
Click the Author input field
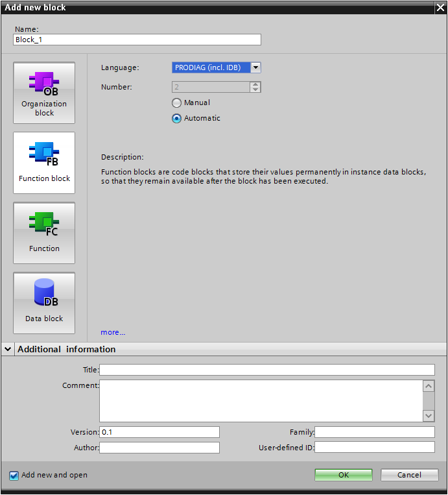[159, 448]
